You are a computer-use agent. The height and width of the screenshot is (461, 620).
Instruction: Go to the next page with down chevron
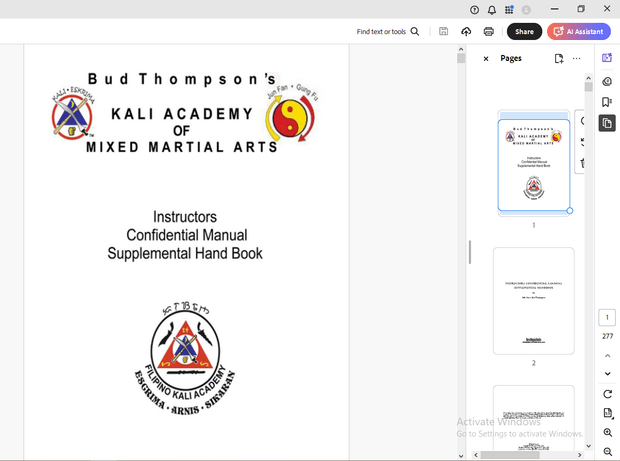[x=607, y=374]
